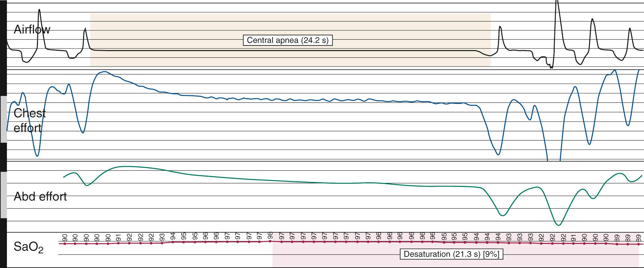Click the Abd effort channel label
This screenshot has width=644, height=268.
coord(40,196)
